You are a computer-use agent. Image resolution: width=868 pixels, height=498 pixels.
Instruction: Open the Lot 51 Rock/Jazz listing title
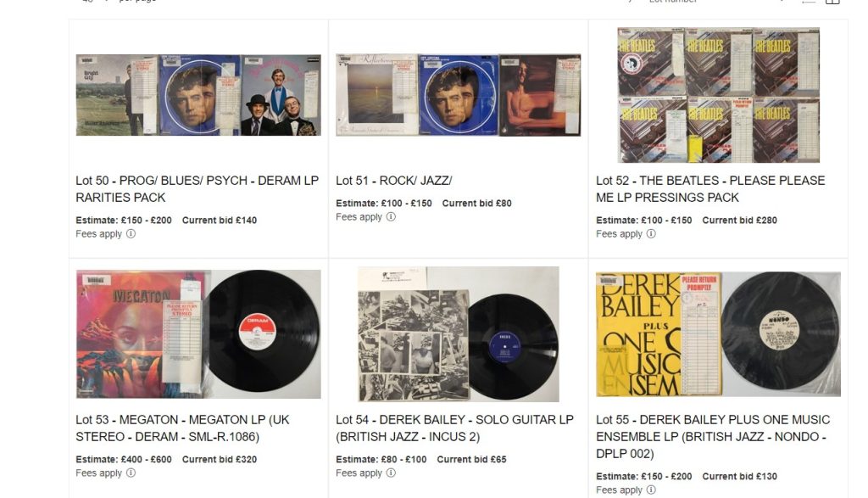click(393, 181)
